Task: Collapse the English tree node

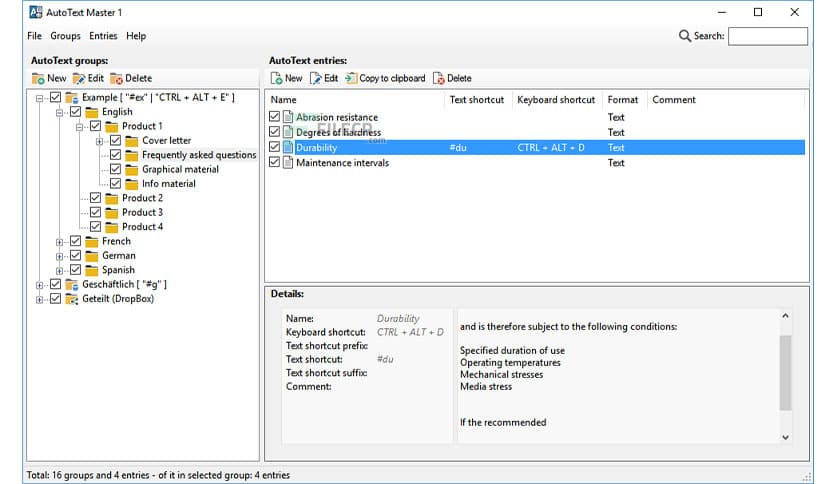Action: pos(60,112)
